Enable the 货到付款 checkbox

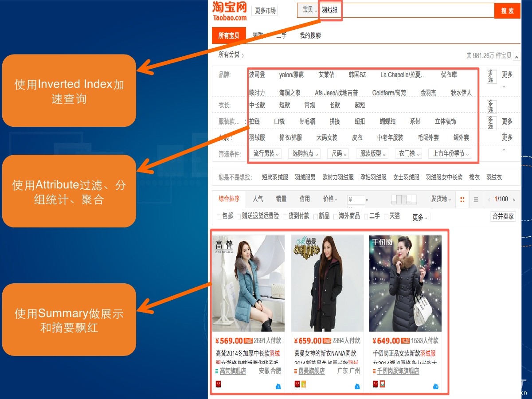pos(285,217)
